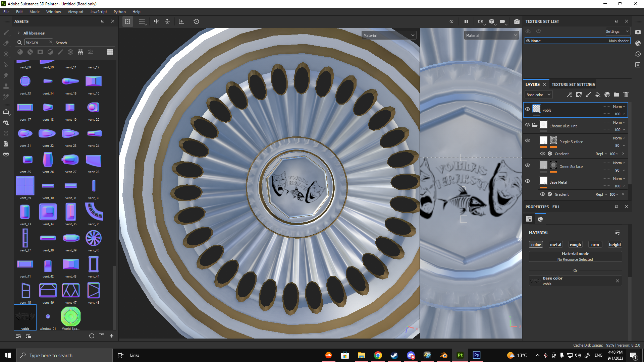Open the Base color channel dropdown
The image size is (644, 362).
[538, 95]
